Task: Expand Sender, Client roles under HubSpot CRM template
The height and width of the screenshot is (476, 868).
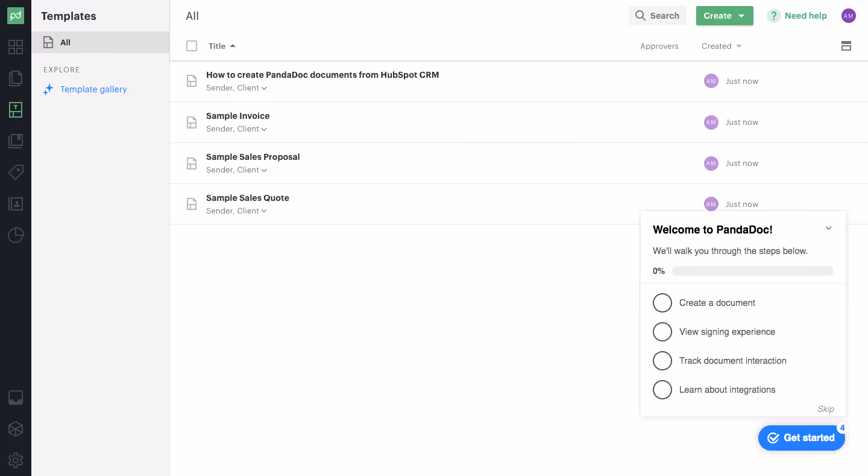Action: tap(236, 88)
